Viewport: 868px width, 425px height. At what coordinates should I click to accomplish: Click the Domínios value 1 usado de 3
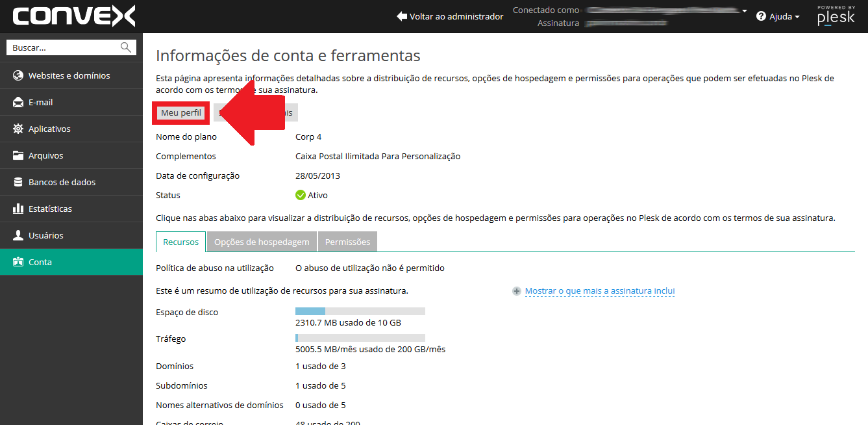tap(321, 366)
